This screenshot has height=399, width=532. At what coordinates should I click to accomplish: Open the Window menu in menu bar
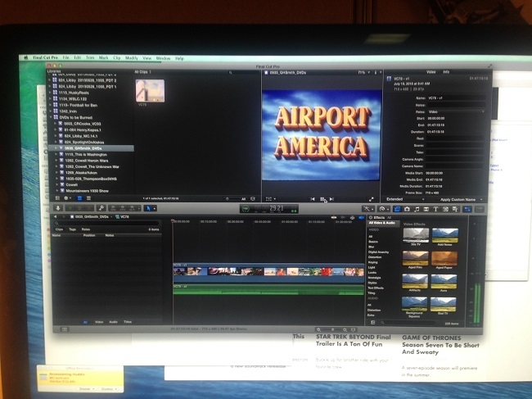163,58
